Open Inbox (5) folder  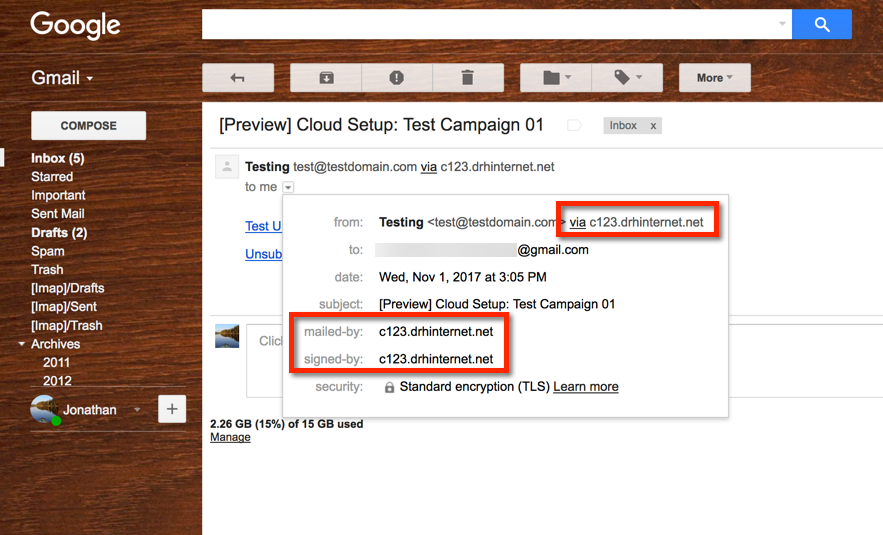(57, 158)
